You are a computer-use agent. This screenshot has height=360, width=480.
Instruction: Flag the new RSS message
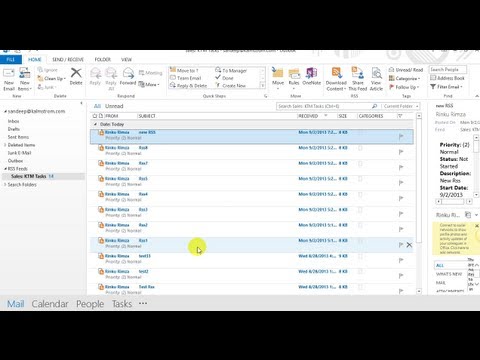click(401, 136)
